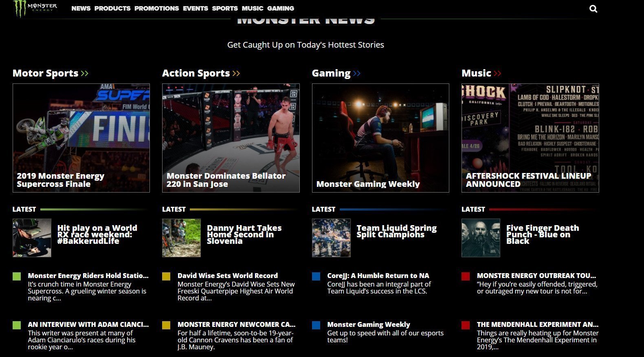Open the Action Sports section heading

[196, 73]
